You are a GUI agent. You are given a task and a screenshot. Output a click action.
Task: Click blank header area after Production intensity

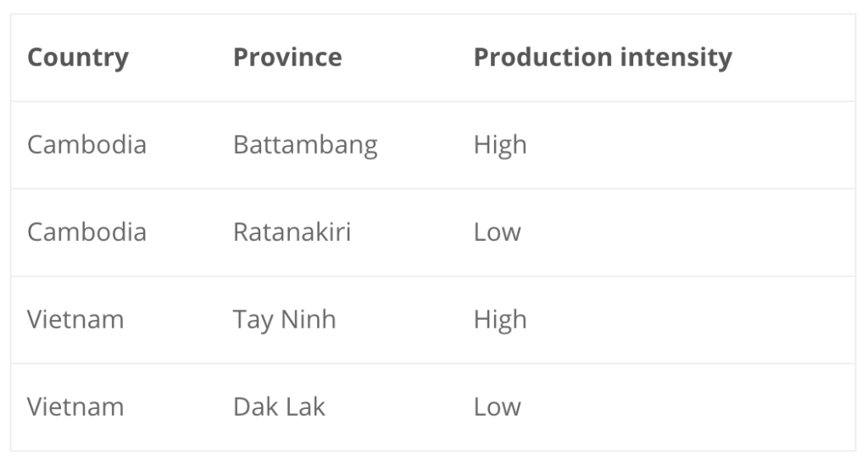793,58
